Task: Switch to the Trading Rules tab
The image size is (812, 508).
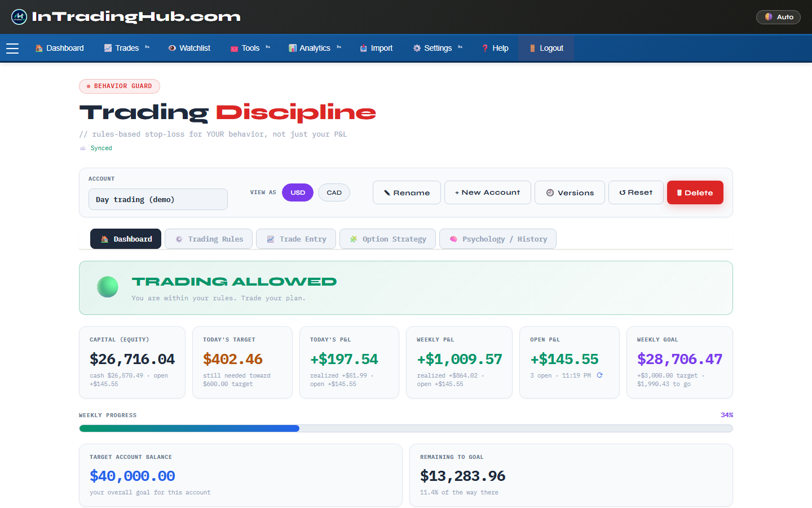Action: coord(209,239)
